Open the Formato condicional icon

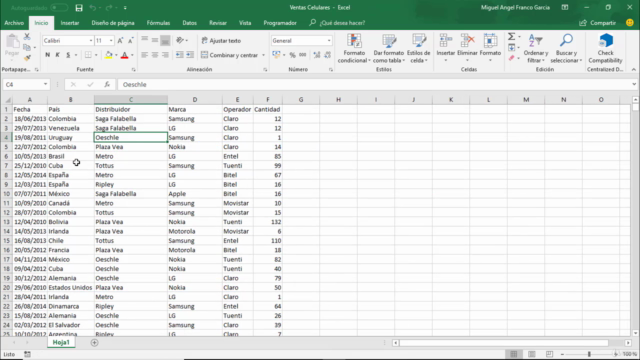354,41
